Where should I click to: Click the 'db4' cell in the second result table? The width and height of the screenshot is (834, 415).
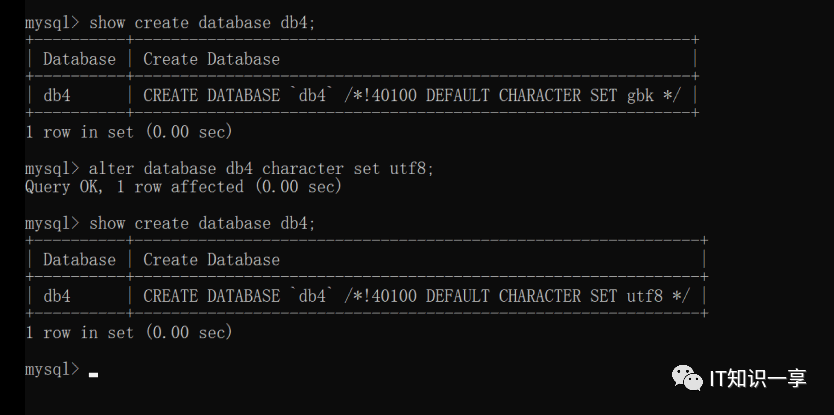[x=57, y=296]
